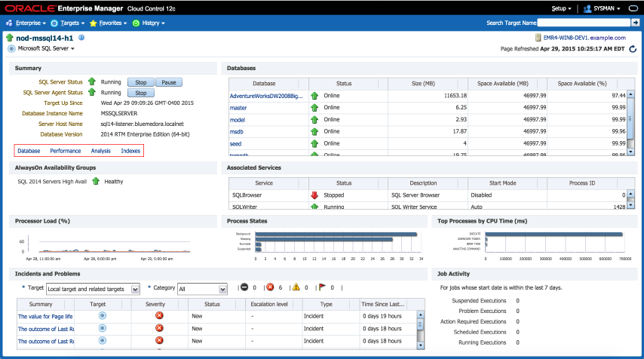
Task: Click the red stopped arrow for SQLBrowser
Action: coord(314,195)
